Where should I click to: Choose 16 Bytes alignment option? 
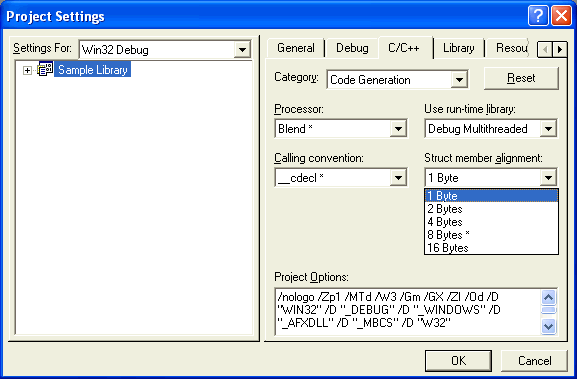tap(491, 248)
